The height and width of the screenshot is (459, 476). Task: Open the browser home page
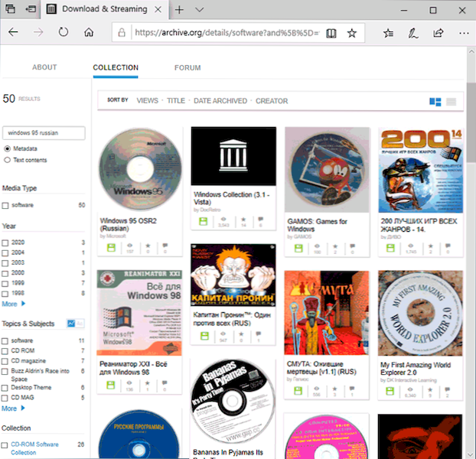pyautogui.click(x=89, y=32)
